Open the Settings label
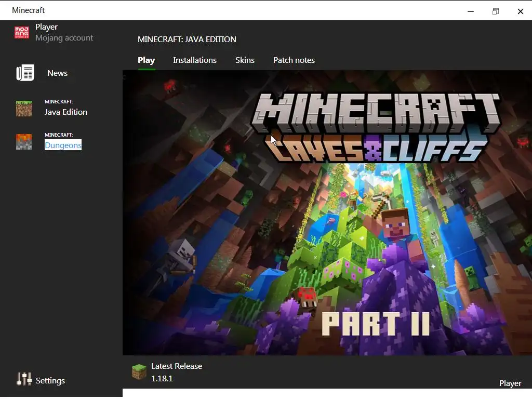 [50, 381]
